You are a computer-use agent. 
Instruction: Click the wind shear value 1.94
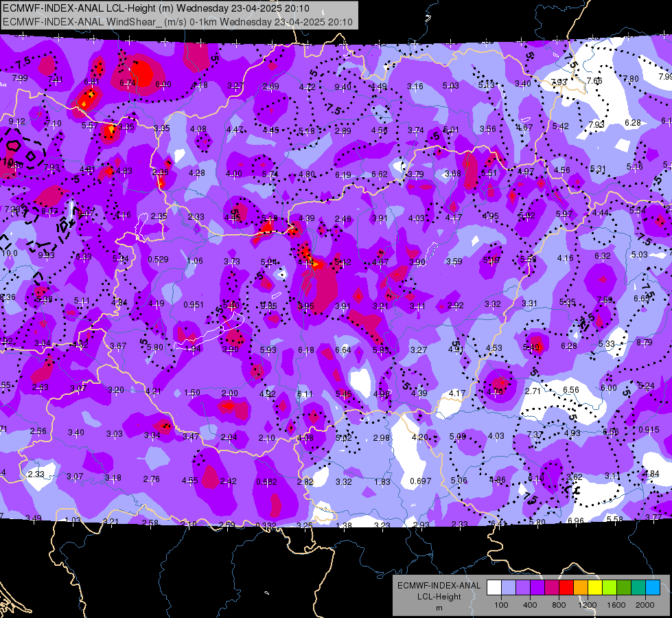(x=194, y=349)
